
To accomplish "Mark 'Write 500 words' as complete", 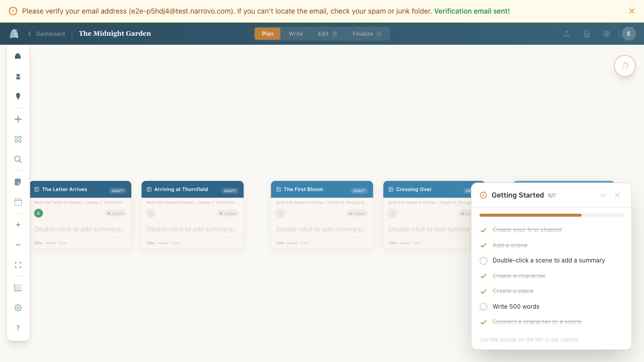I will (484, 307).
